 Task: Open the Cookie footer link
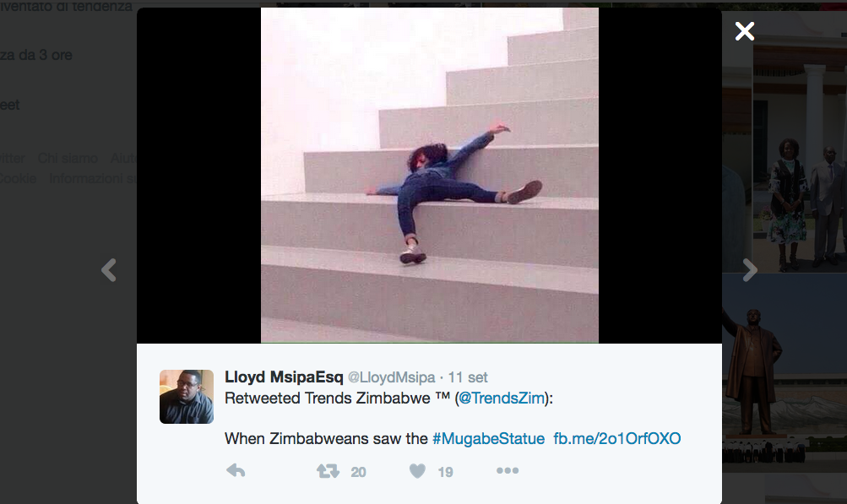tap(18, 178)
